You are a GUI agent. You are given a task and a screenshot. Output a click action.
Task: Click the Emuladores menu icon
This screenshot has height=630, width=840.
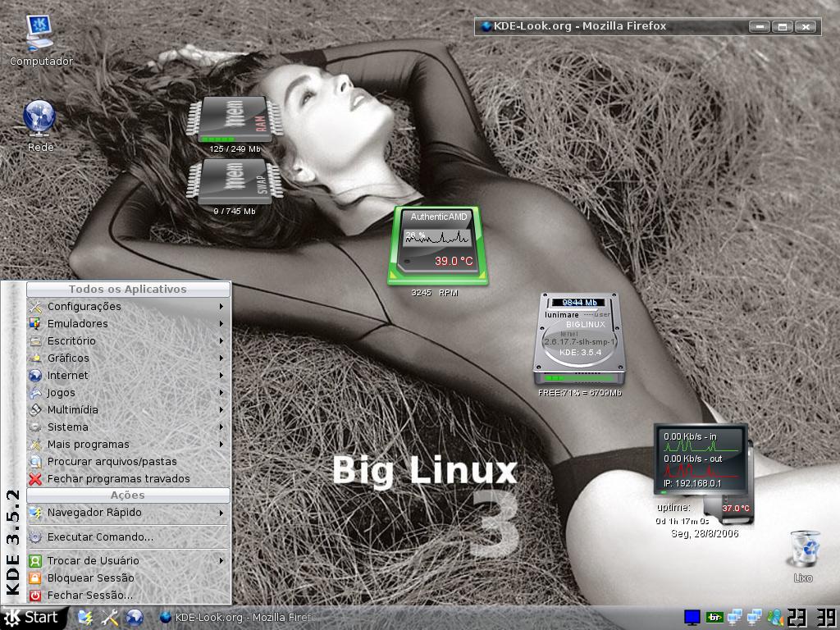coord(35,323)
